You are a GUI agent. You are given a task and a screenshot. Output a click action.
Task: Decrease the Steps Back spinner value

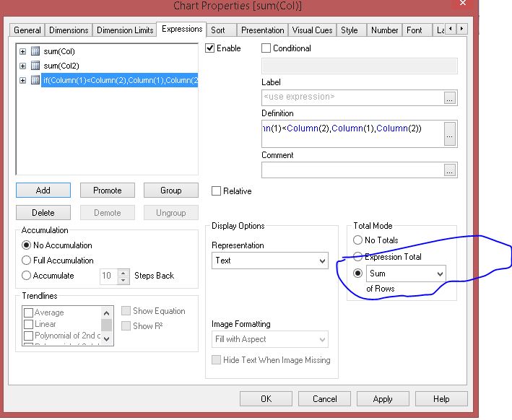[x=123, y=280]
